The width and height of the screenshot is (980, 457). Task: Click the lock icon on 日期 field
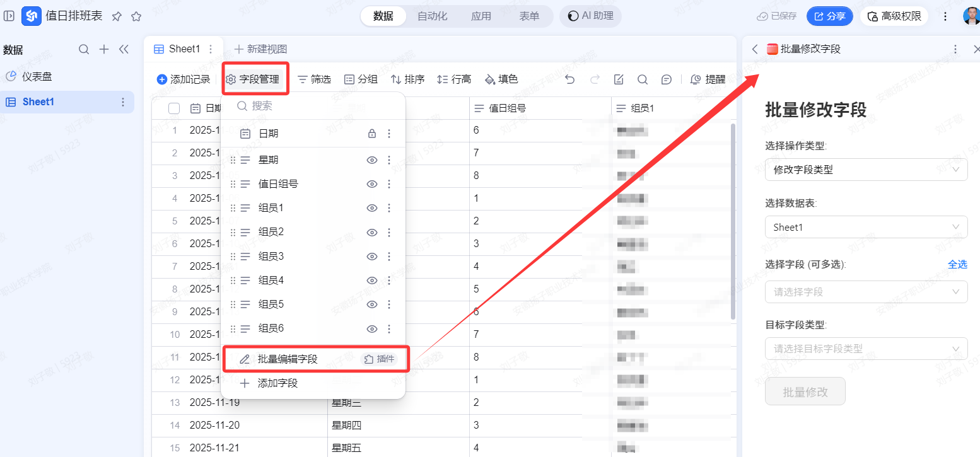point(372,134)
